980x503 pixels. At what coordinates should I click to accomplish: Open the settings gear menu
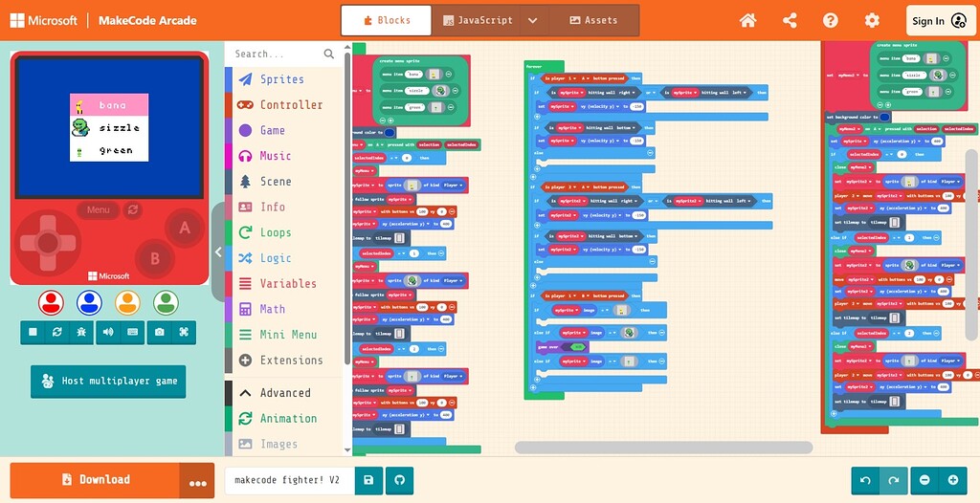pyautogui.click(x=872, y=21)
